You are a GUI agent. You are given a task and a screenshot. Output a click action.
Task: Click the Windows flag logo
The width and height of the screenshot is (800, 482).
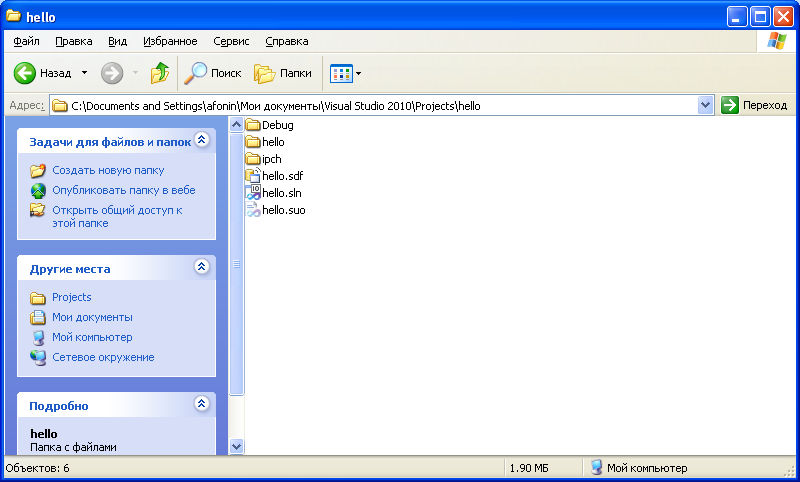coord(776,41)
